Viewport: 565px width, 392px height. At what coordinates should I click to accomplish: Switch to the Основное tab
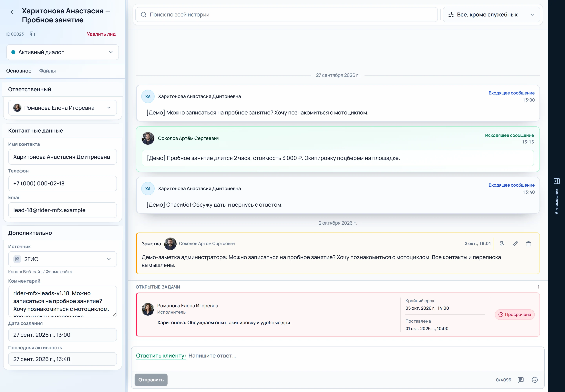point(19,71)
